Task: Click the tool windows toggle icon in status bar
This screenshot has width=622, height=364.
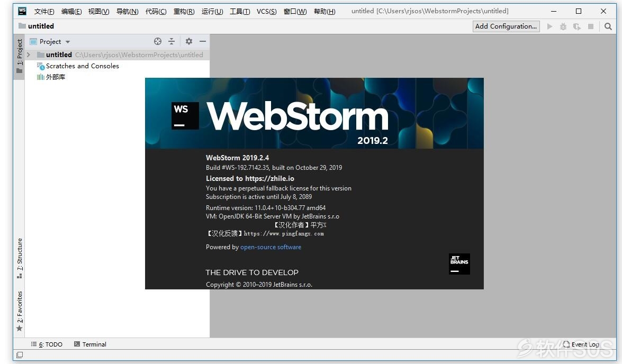Action: pos(20,355)
